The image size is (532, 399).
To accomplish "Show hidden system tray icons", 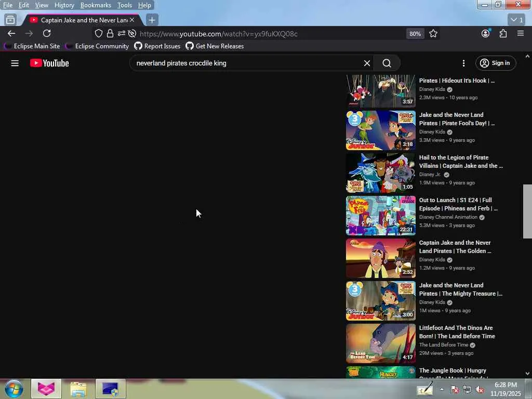I will 442,389.
